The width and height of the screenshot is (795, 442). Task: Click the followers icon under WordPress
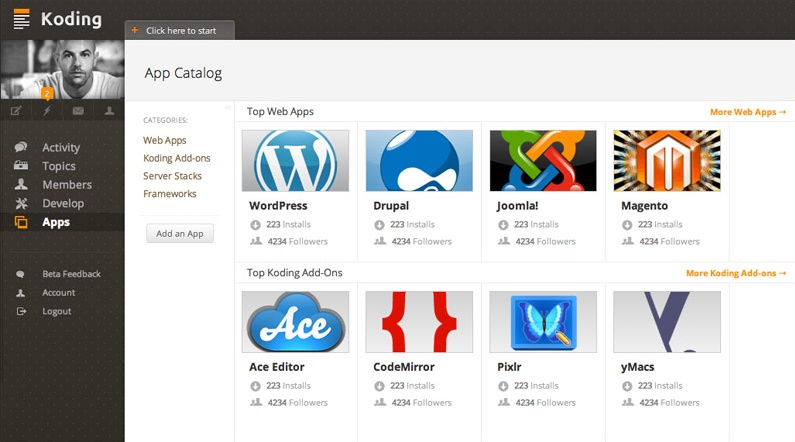pos(256,241)
